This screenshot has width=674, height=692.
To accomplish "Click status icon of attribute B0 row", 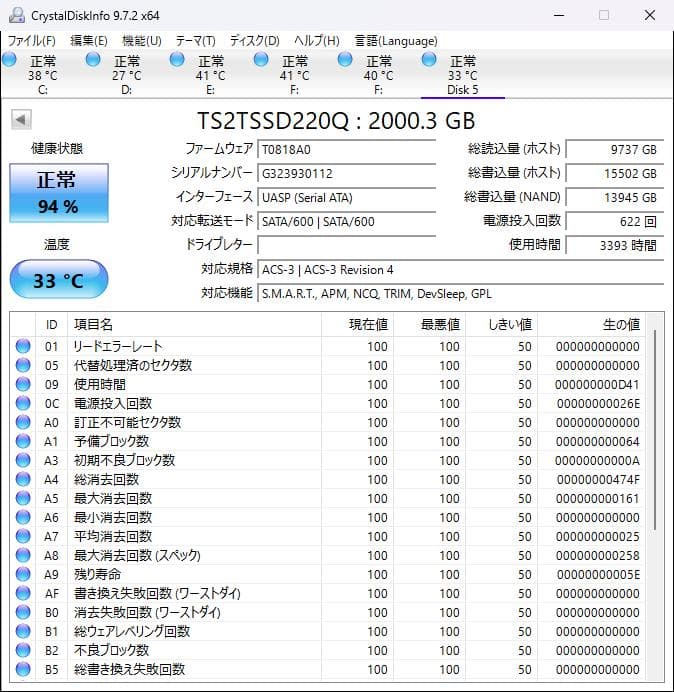I will click(23, 612).
